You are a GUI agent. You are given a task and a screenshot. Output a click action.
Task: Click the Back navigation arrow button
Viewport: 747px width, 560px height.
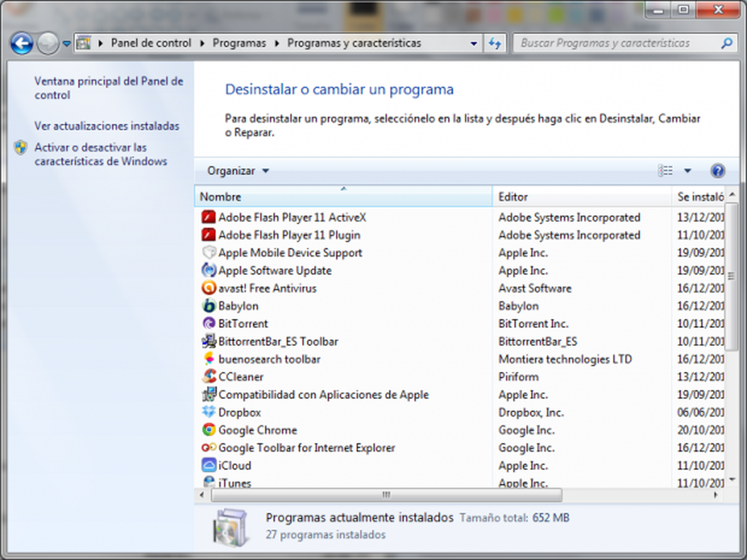(22, 43)
